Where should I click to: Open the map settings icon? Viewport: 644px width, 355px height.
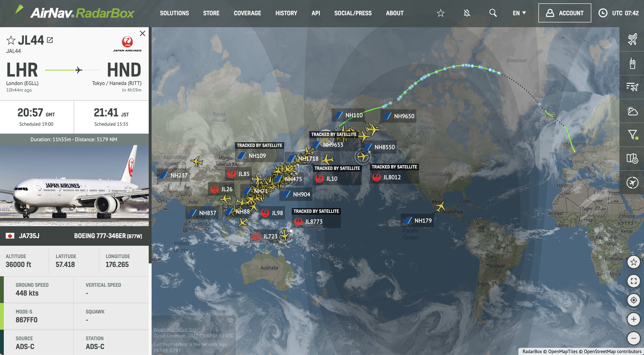click(x=632, y=158)
